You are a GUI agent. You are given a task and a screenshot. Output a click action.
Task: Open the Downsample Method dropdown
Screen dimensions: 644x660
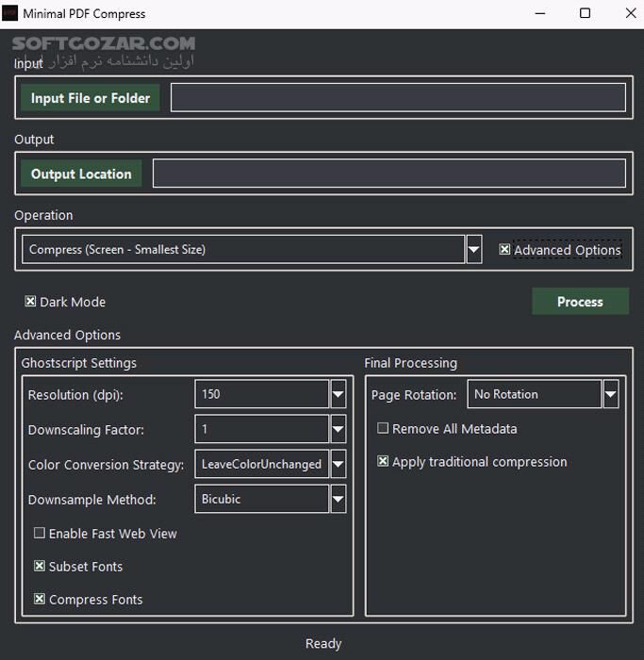click(x=339, y=499)
